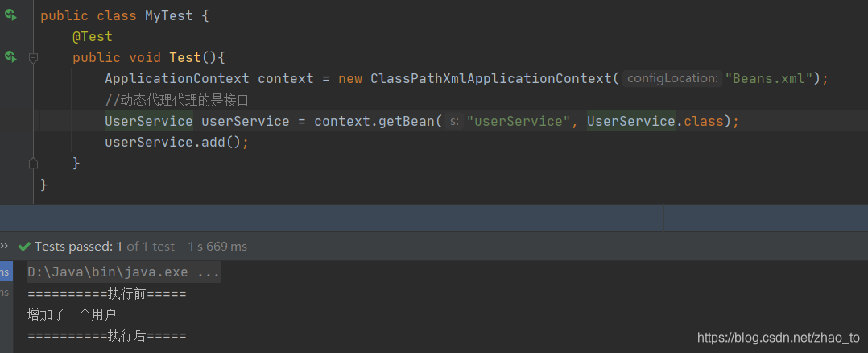
Task: Click the folded D:\Java\bin\java.exe command line
Action: pyautogui.click(x=124, y=272)
